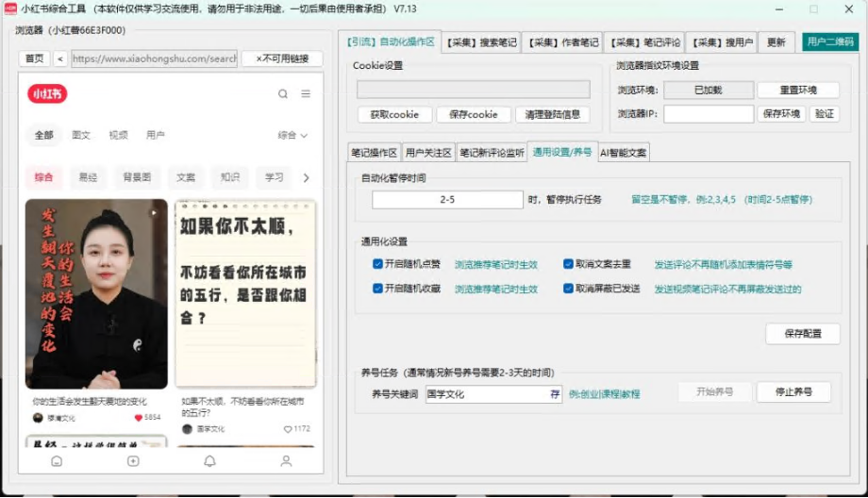Switch to 【采集】搜用户 tab
This screenshot has width=868, height=498.
[722, 42]
